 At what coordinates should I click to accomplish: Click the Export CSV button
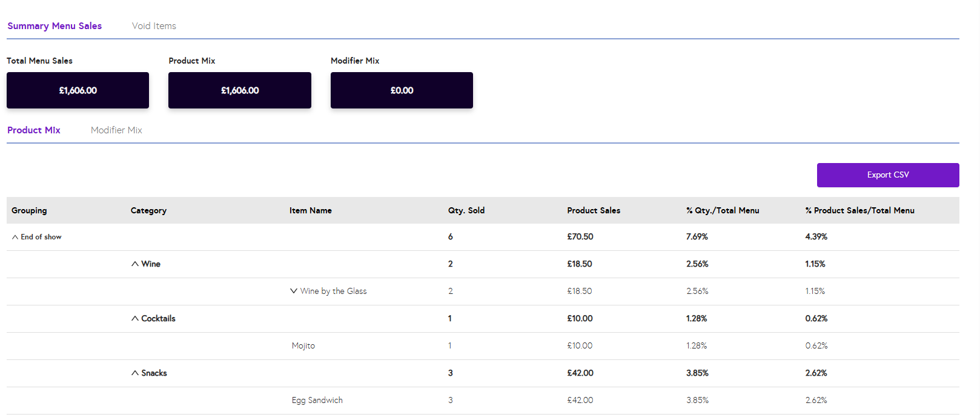tap(887, 175)
